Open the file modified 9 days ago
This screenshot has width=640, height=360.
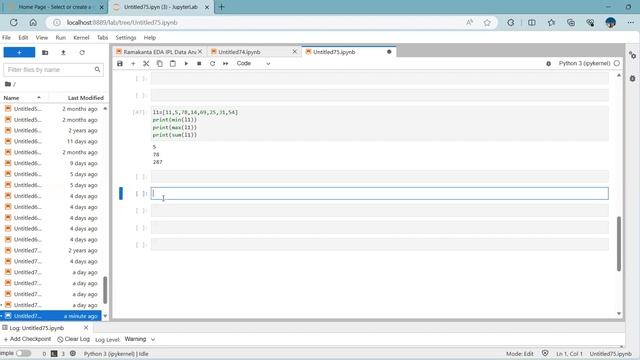coord(52,163)
